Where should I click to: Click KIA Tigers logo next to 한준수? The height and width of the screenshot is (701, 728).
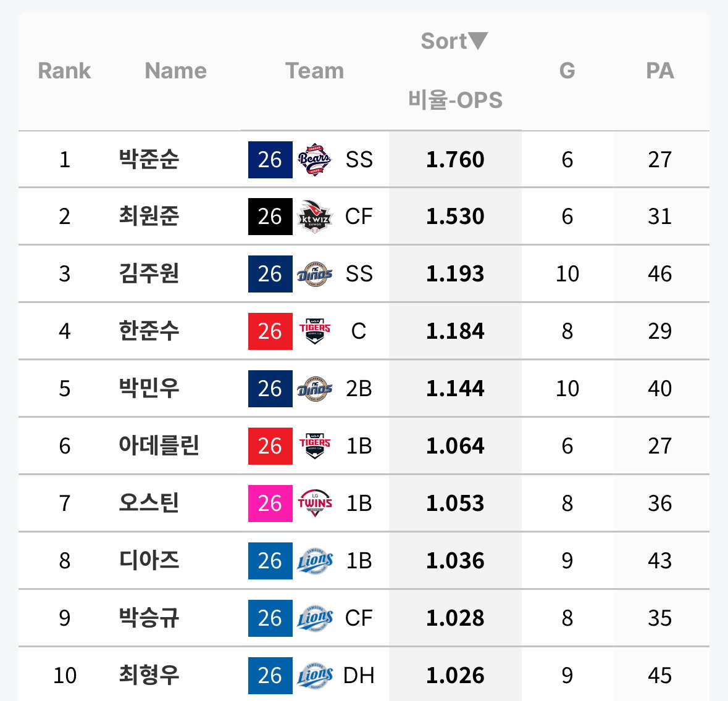(x=314, y=331)
